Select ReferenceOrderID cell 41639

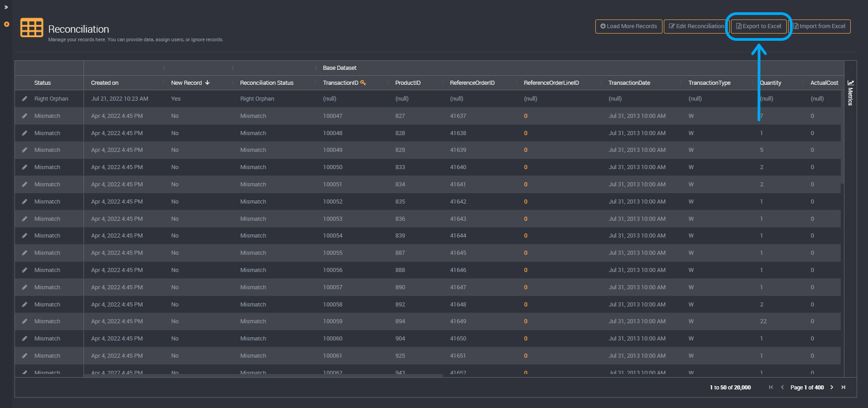(458, 150)
